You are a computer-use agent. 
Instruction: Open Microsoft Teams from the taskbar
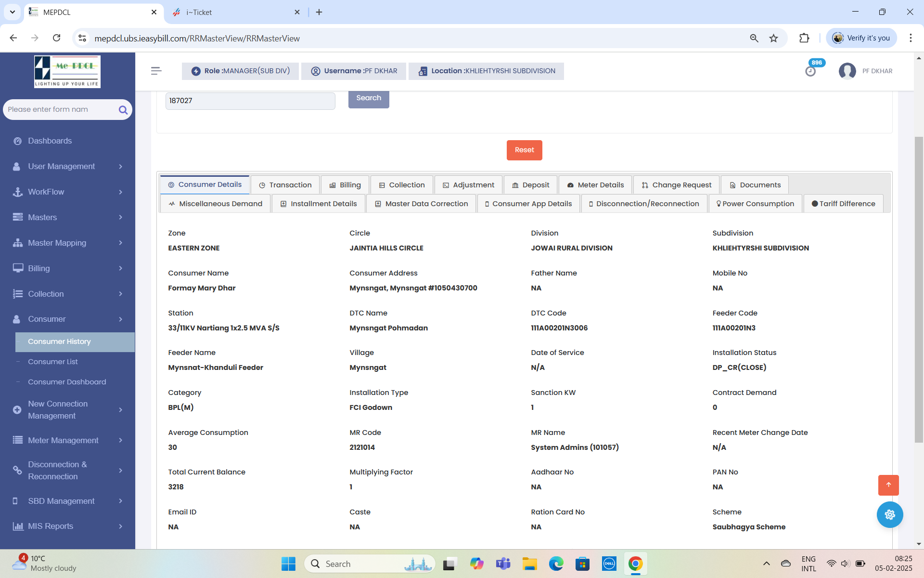pos(503,564)
